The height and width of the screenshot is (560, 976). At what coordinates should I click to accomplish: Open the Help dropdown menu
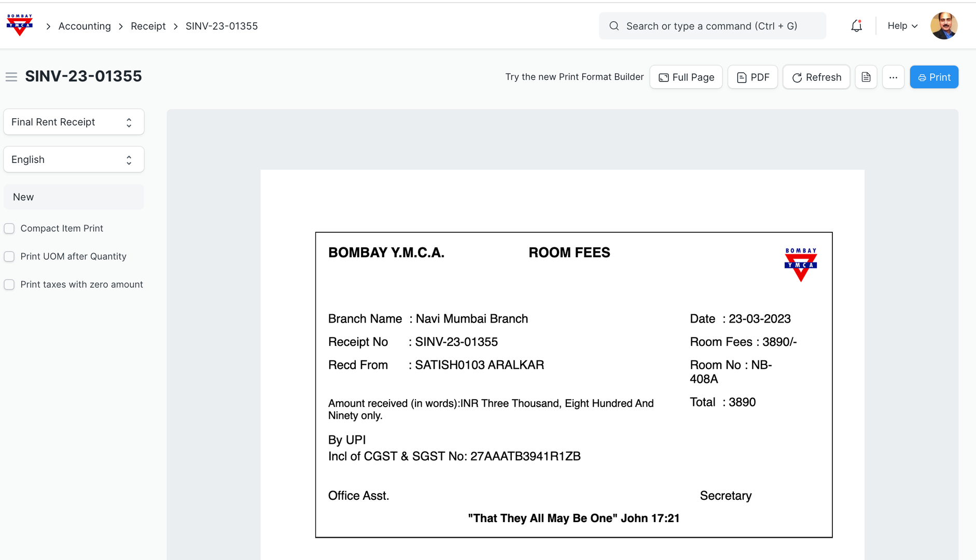902,26
